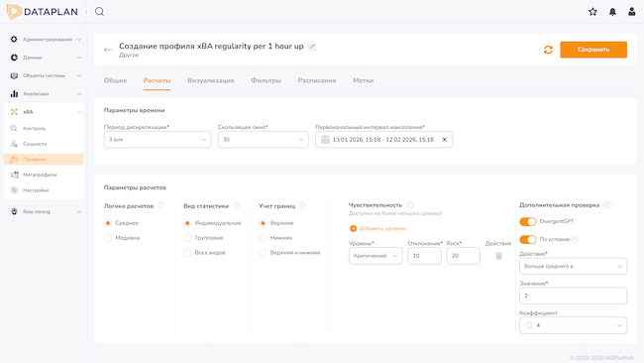Click the Отклонение input field
This screenshot has height=363, width=644.
click(x=424, y=256)
